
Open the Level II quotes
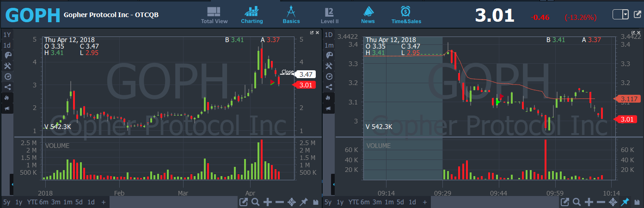329,15
